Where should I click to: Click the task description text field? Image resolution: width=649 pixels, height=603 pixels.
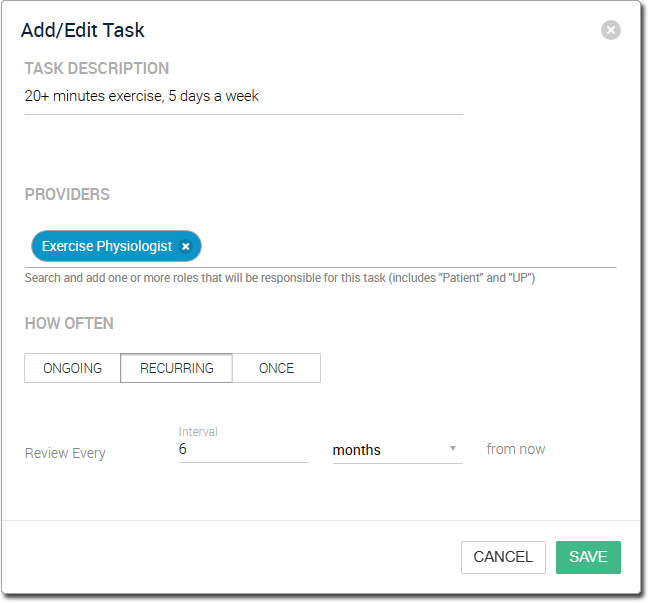243,97
